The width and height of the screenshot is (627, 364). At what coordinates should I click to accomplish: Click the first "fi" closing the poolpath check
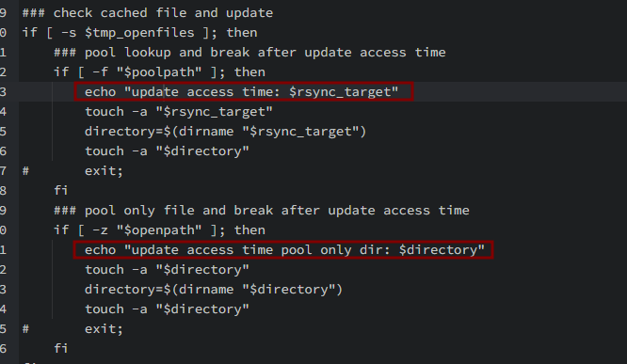(61, 190)
